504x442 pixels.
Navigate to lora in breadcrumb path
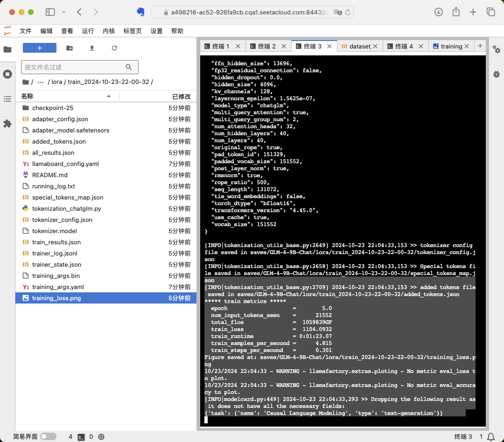[x=56, y=82]
